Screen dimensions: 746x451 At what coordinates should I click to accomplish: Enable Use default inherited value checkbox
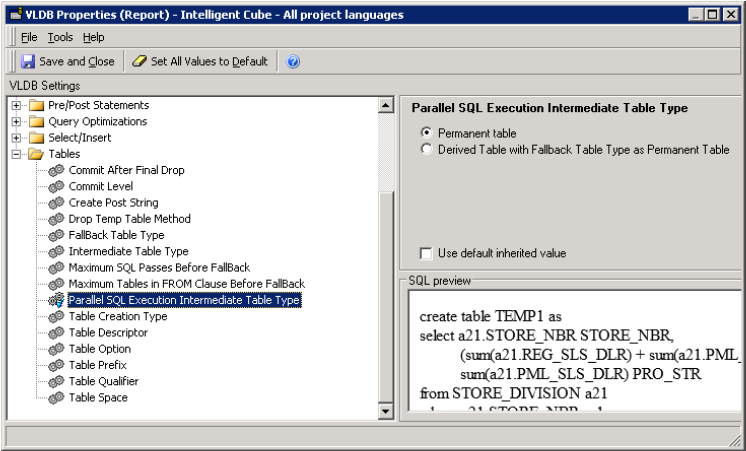(x=427, y=254)
